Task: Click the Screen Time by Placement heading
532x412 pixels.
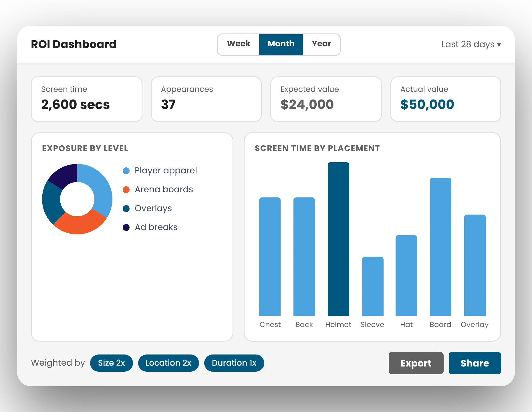Action: coord(317,148)
